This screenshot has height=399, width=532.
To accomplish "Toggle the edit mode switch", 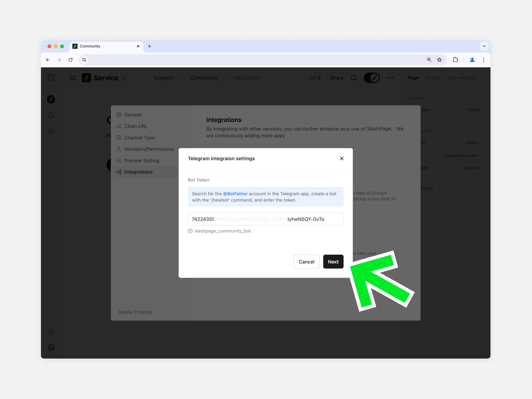I will pos(372,78).
